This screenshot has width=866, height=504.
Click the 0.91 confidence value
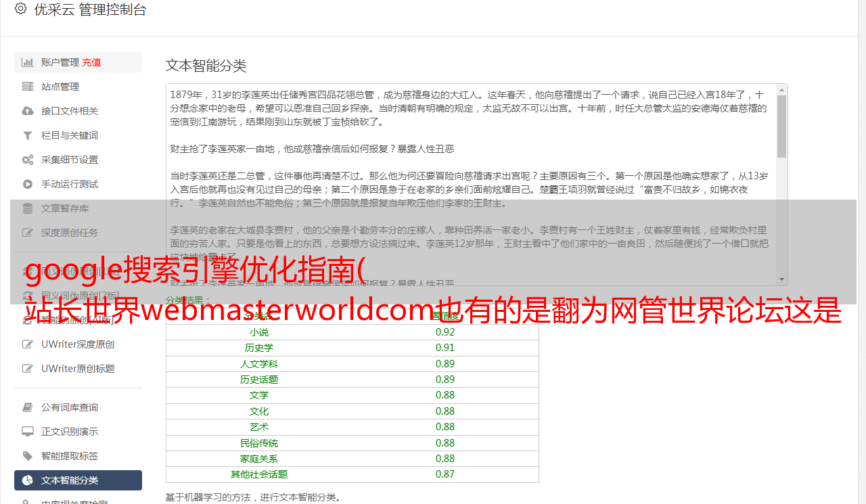click(x=445, y=348)
